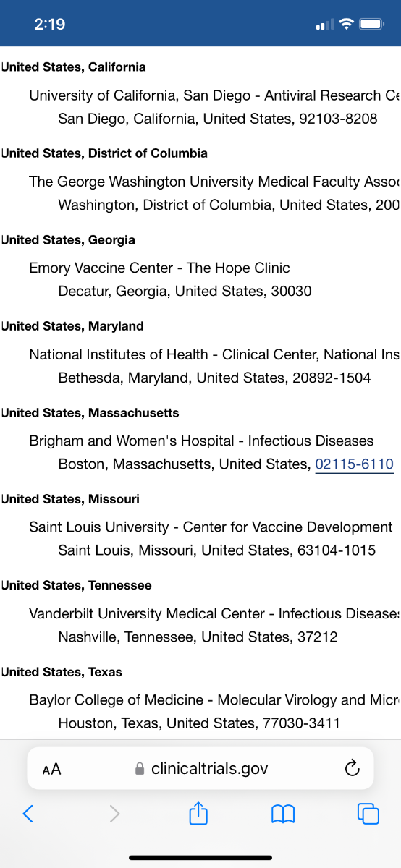Tap the Baylor College of Medicine entry
Image resolution: width=401 pixels, height=868 pixels.
coord(215,700)
